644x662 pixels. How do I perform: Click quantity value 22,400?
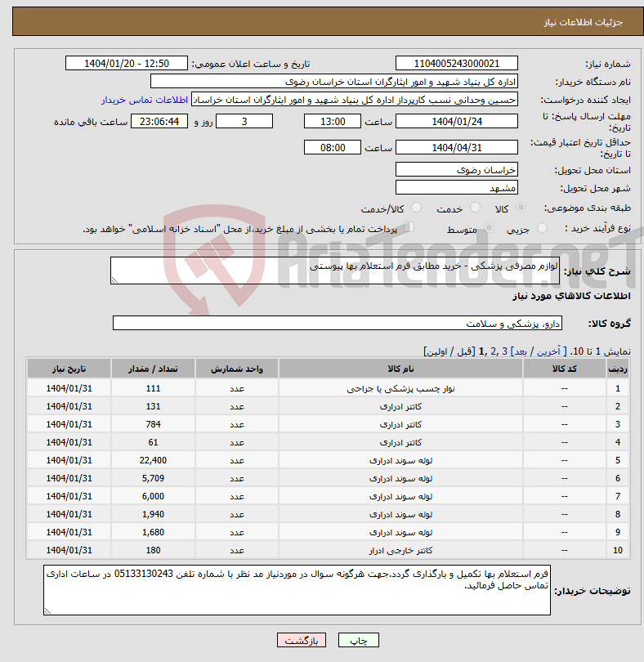pos(153,461)
